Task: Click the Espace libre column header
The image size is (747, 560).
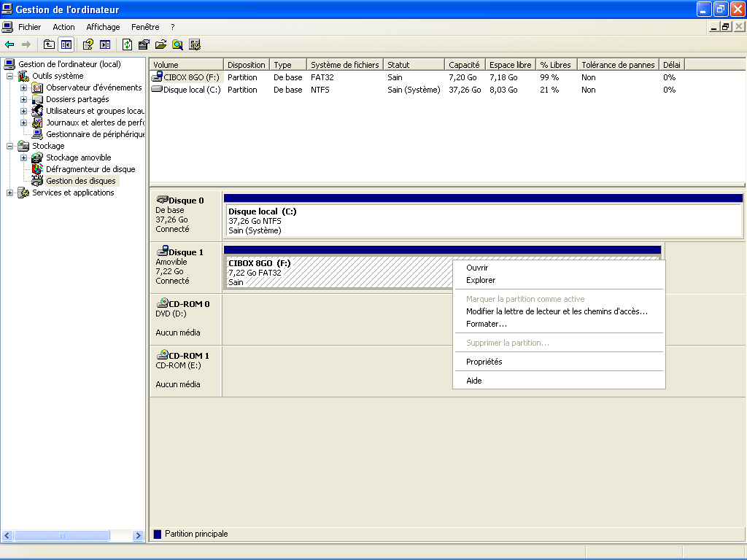Action: coord(510,65)
